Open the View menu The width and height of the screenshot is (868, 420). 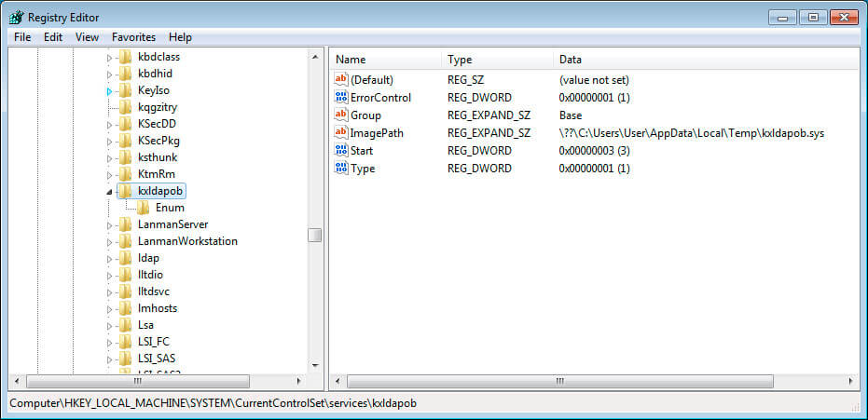point(87,37)
